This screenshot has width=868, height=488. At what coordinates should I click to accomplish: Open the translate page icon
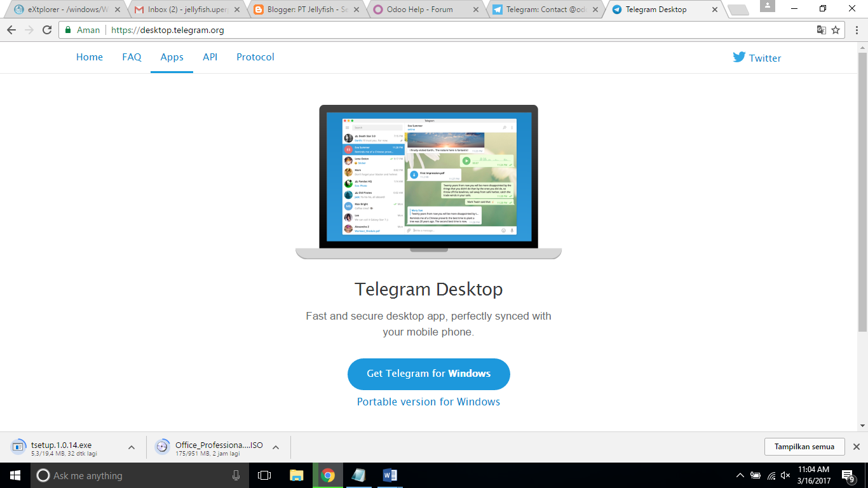point(822,30)
